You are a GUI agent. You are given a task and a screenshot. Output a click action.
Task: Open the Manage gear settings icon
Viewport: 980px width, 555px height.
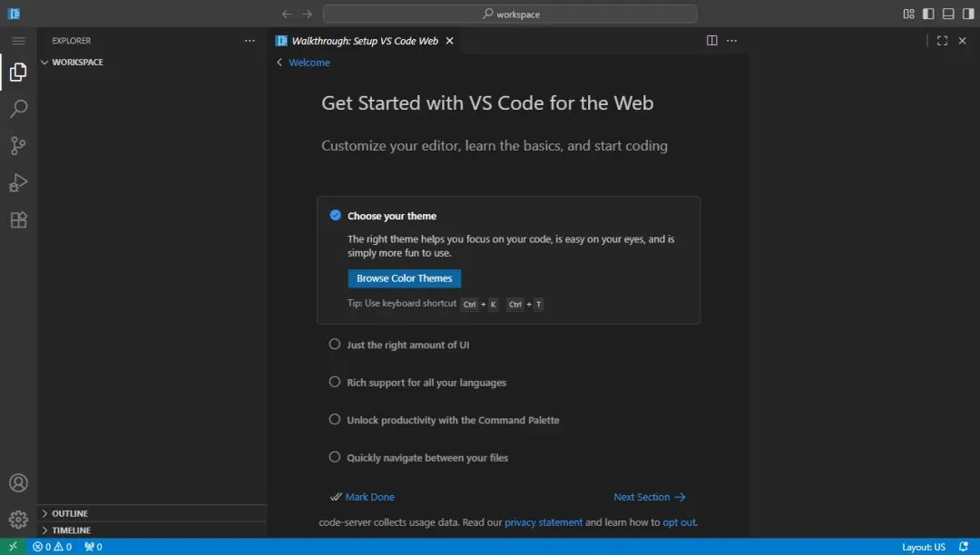coord(18,520)
